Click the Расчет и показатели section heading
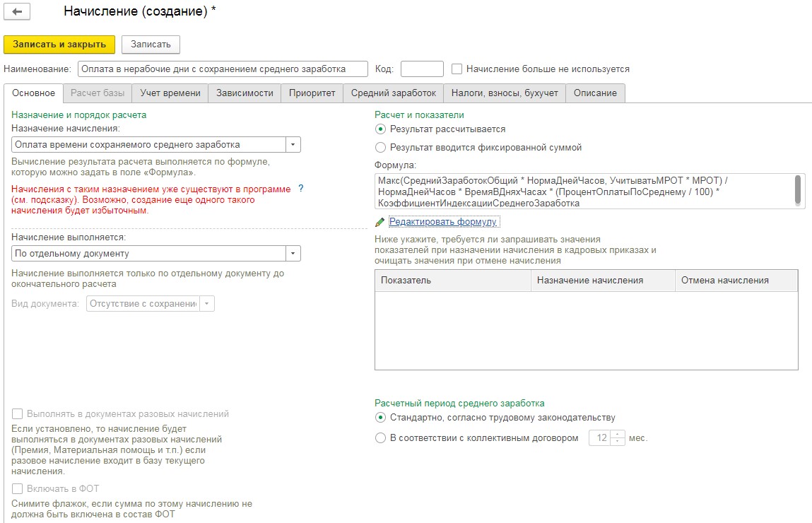Screen dimensions: 812x523 point(419,115)
